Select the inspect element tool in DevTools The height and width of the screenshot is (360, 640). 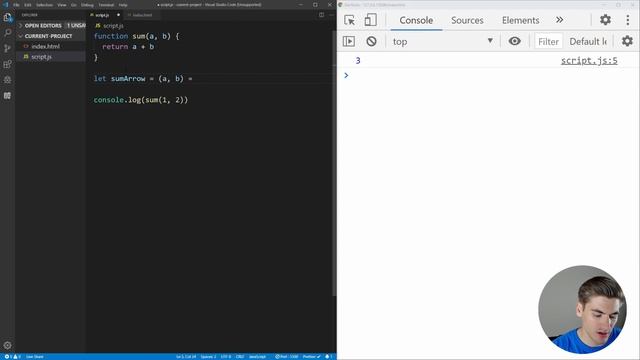tap(349, 20)
